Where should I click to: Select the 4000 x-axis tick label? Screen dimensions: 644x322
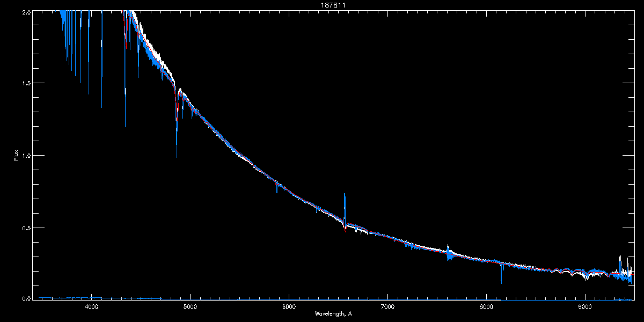tap(92, 307)
